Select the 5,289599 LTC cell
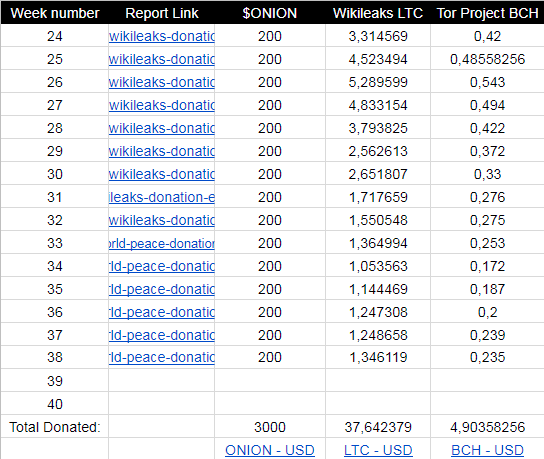The height and width of the screenshot is (459, 544). 378,82
